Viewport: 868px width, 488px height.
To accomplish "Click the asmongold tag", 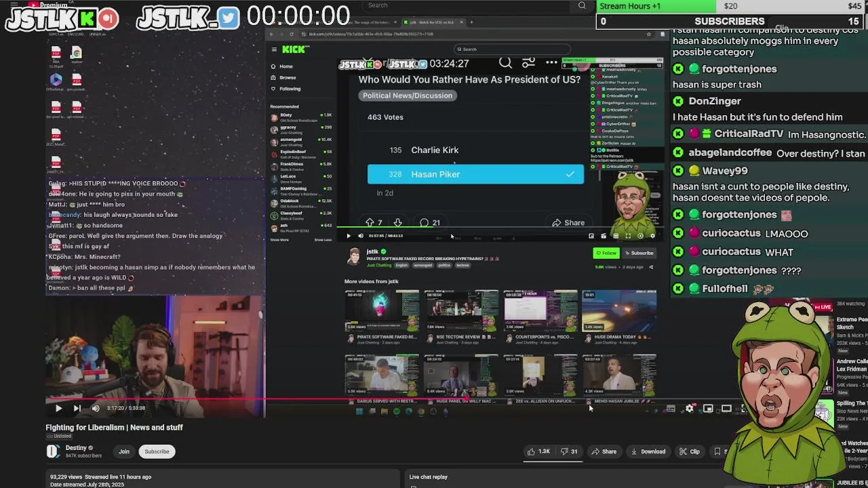I will point(422,265).
